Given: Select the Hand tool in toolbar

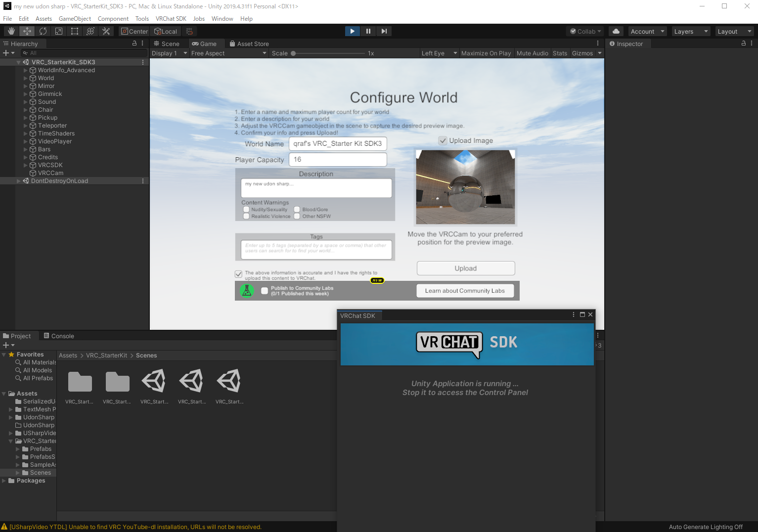Looking at the screenshot, I should pyautogui.click(x=11, y=31).
